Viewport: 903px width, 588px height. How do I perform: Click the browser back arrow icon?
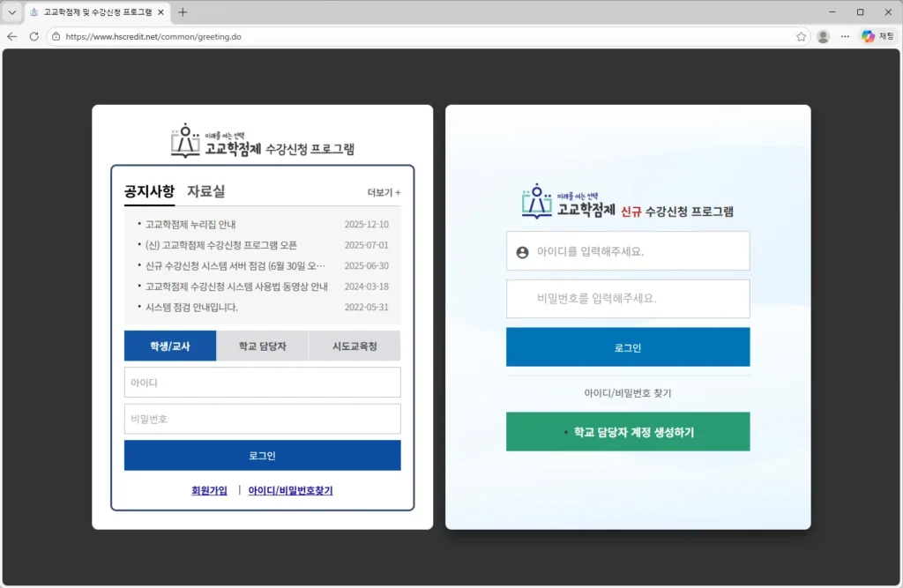click(x=12, y=36)
